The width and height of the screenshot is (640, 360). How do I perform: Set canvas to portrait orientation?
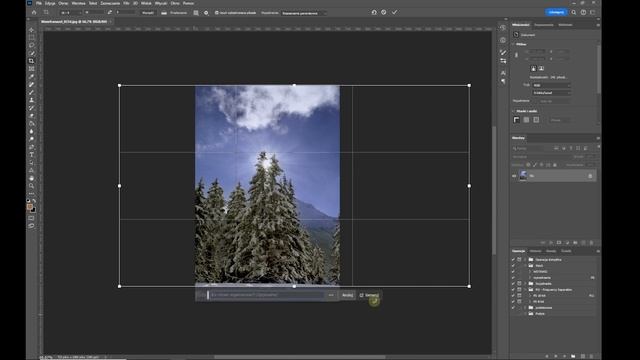533,69
